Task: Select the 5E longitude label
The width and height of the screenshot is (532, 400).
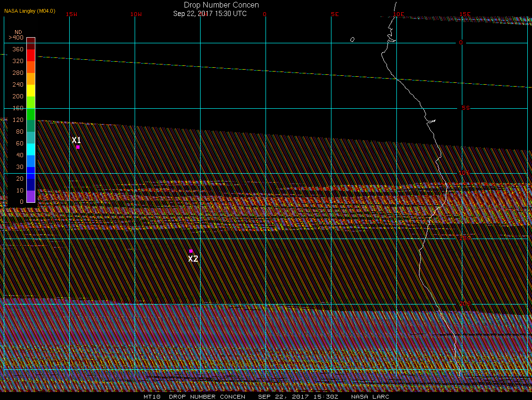Action: (335, 14)
